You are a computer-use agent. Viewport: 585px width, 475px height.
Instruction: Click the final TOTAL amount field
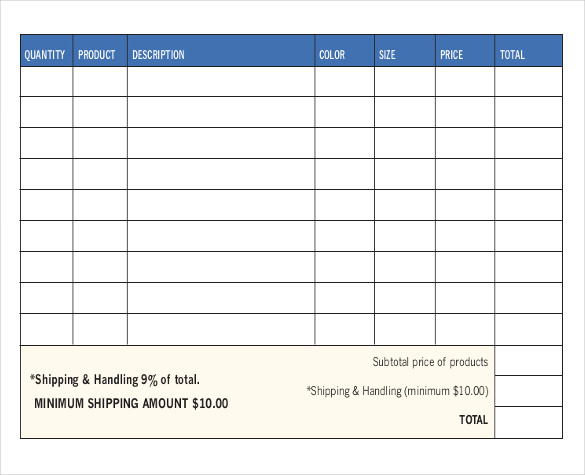click(x=529, y=422)
